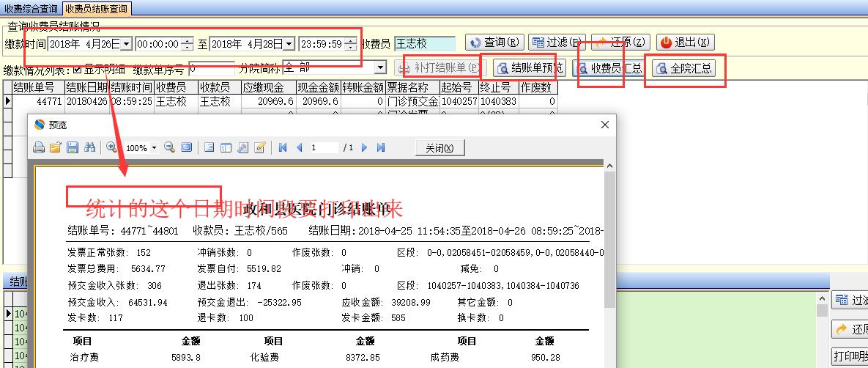This screenshot has height=368, width=868.
Task: Click the page number field in the preview toolbar
Action: click(323, 148)
